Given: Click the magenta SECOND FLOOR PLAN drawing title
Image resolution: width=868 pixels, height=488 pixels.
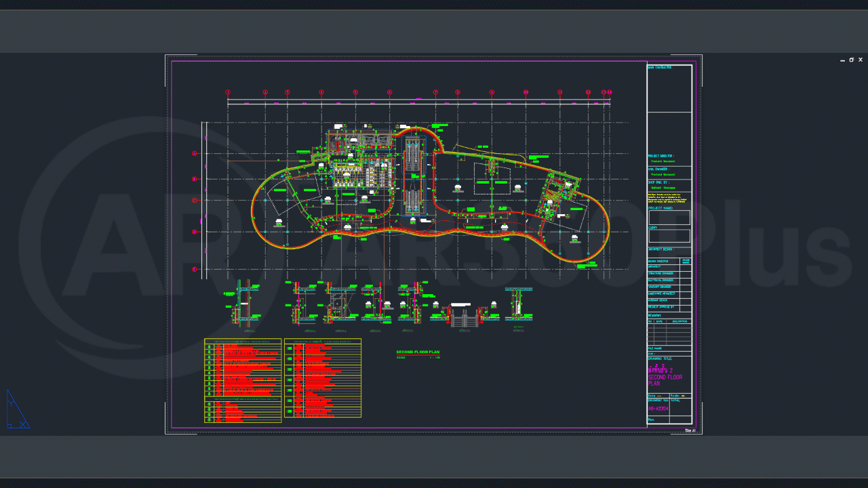Looking at the screenshot, I should [665, 377].
